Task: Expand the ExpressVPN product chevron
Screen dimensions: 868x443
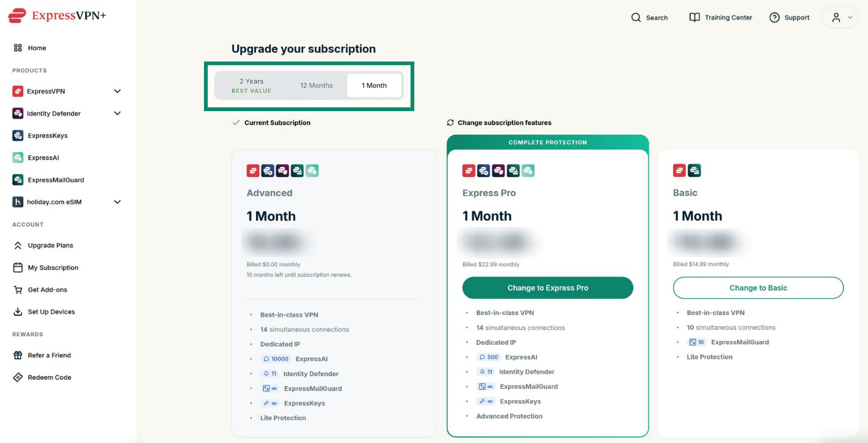Action: point(117,91)
